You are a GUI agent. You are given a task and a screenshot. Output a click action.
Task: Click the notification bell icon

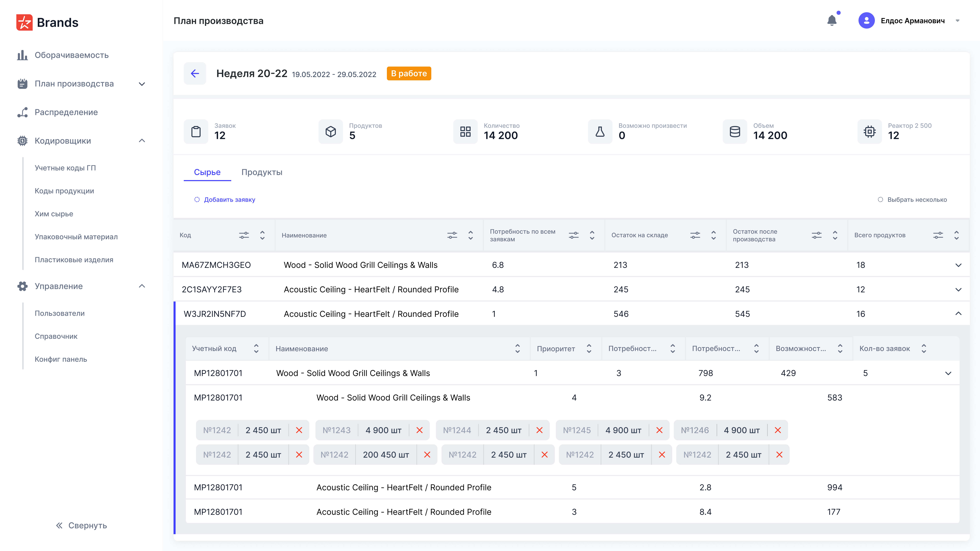pyautogui.click(x=832, y=21)
